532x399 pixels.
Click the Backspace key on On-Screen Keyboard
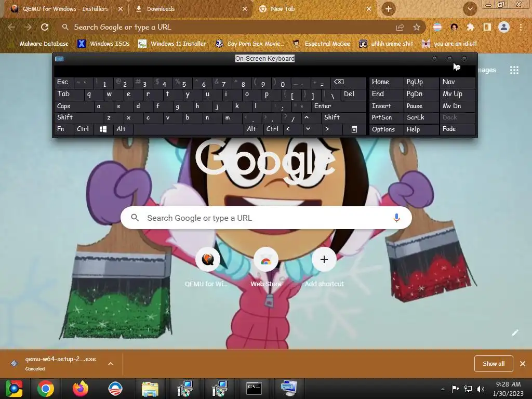[x=349, y=82]
